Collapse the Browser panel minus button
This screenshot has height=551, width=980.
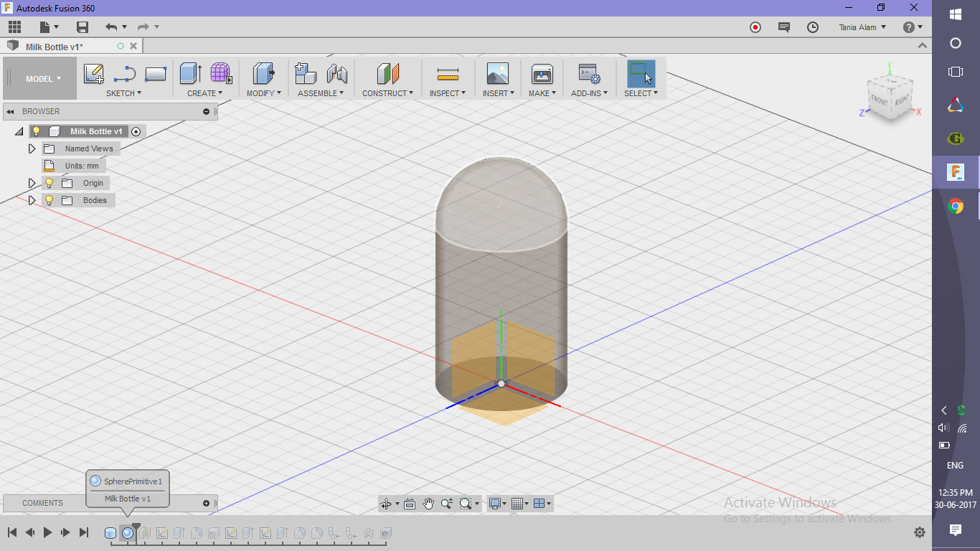[x=206, y=111]
